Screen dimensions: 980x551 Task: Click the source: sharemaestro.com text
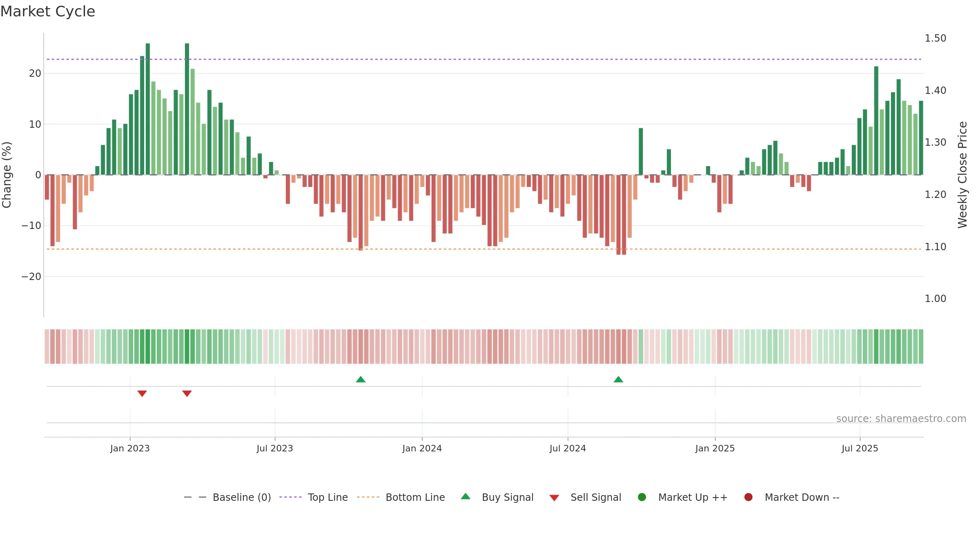[901, 419]
